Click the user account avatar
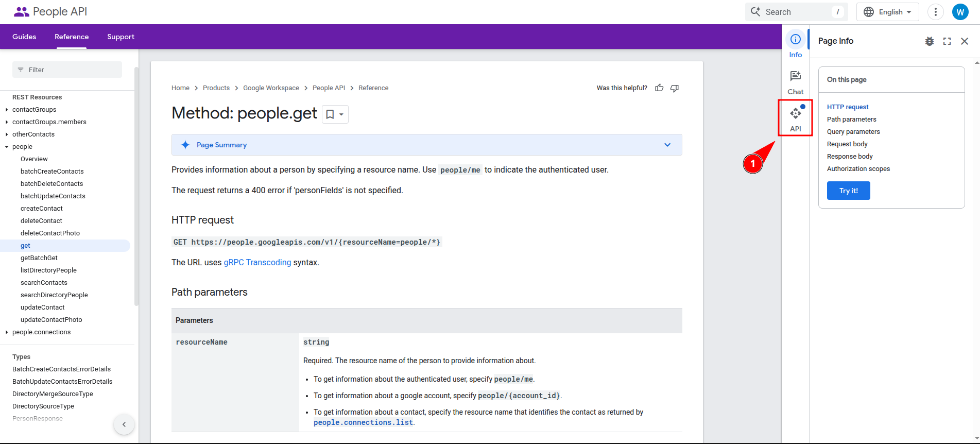The image size is (980, 444). [960, 12]
